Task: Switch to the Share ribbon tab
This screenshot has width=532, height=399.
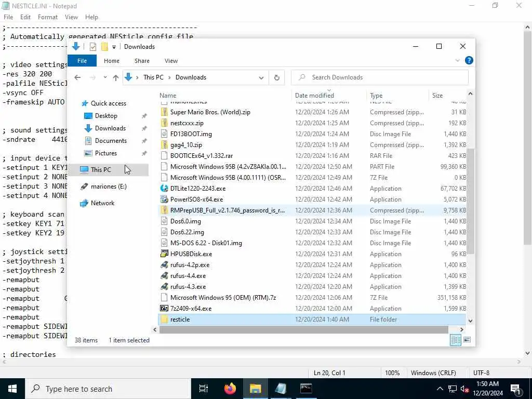Action: click(142, 61)
